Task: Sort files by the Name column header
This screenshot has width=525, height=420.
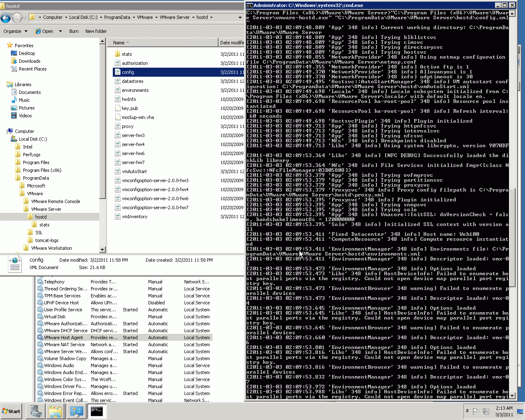Action: tap(163, 43)
